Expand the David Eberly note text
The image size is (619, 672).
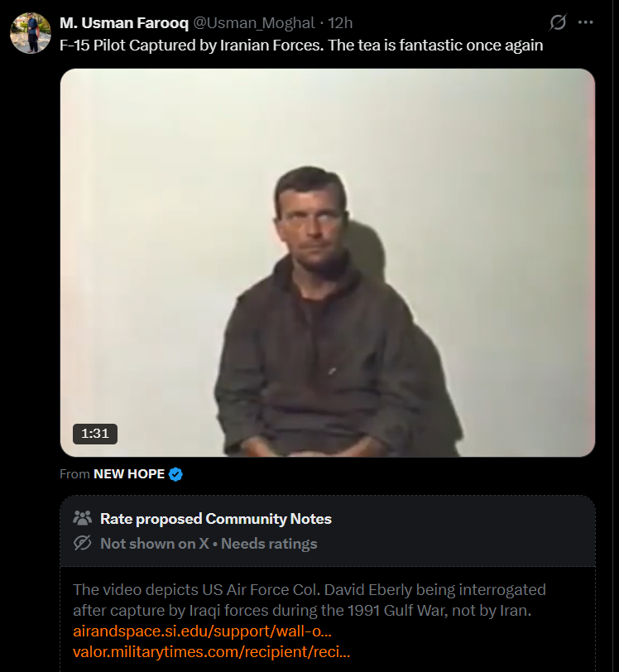[309, 600]
